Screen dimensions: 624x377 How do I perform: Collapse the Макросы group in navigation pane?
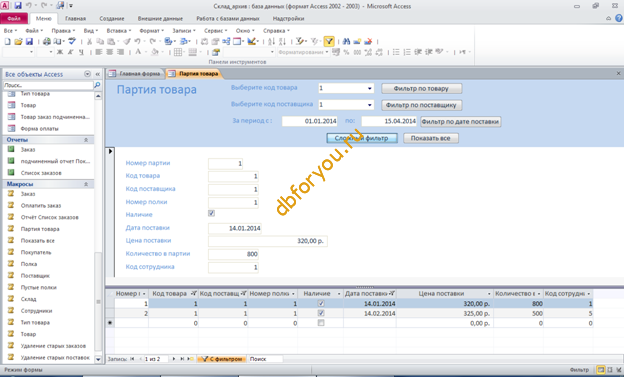point(86,184)
